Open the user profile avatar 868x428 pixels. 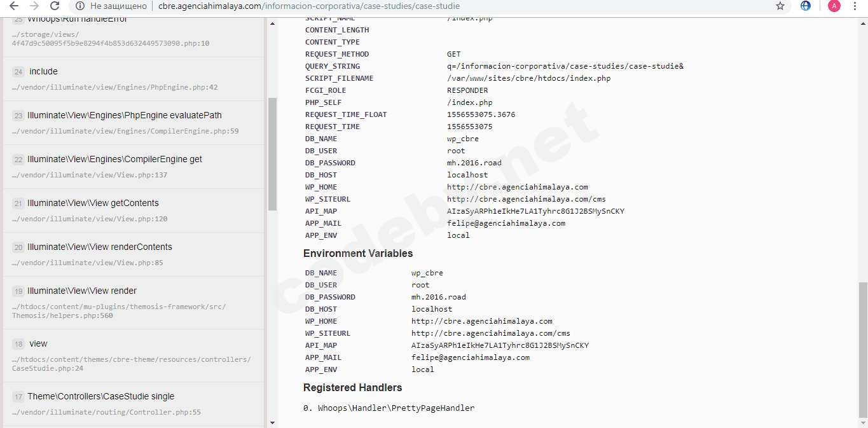click(834, 6)
